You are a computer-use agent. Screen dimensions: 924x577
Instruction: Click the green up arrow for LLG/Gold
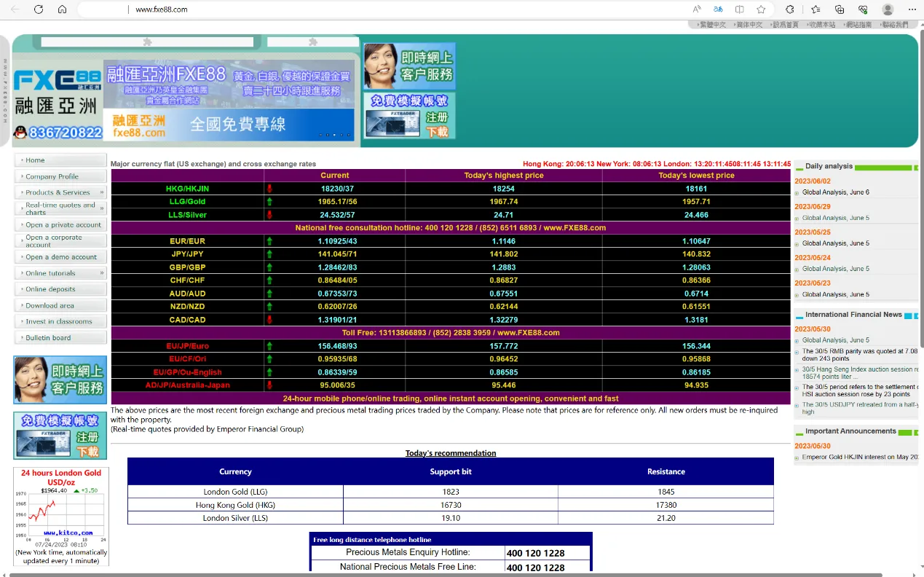269,202
